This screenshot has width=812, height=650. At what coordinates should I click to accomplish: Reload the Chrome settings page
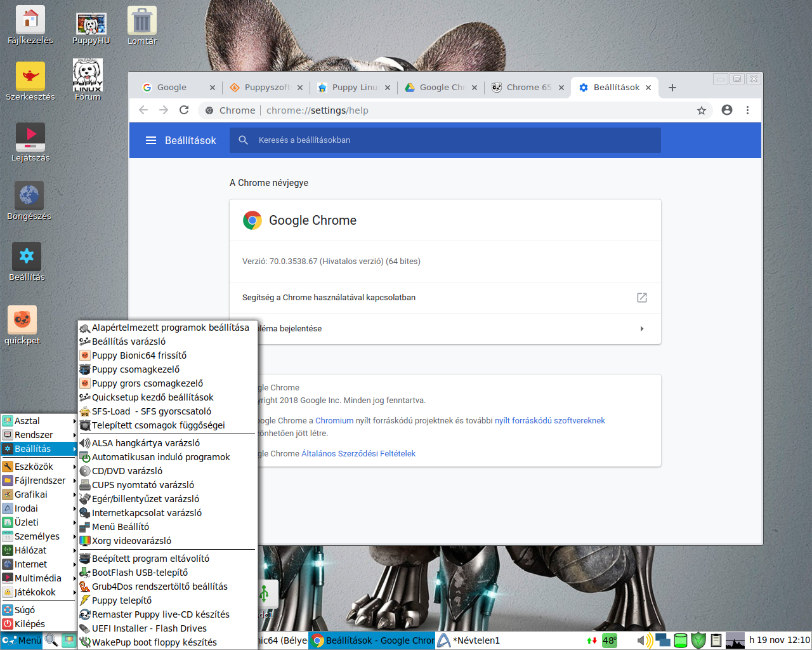[184, 110]
